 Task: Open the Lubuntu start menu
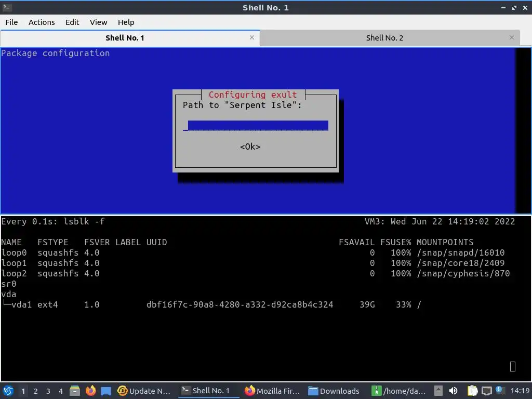8,391
